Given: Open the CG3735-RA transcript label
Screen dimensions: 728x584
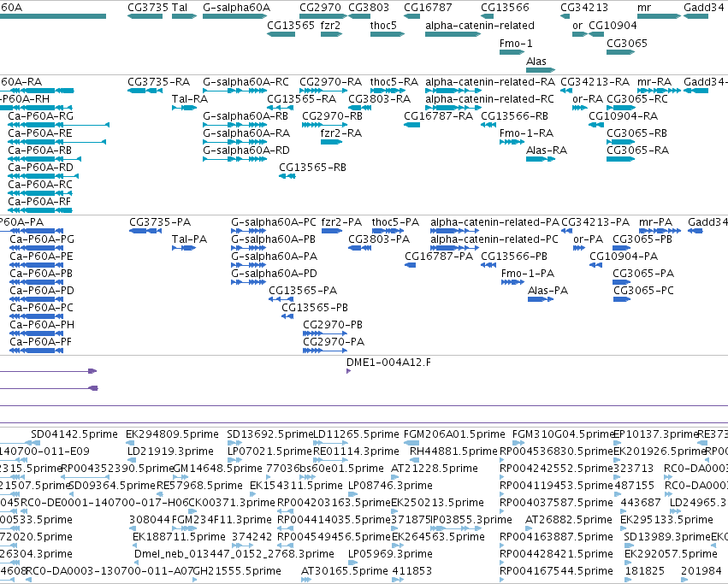Looking at the screenshot, I should point(159,82).
